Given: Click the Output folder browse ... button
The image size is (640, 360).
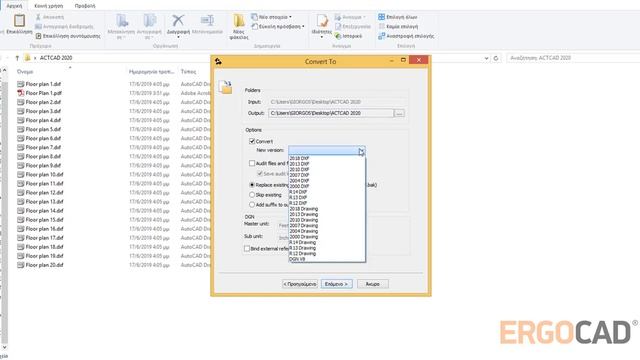Looking at the screenshot, I should pos(400,113).
